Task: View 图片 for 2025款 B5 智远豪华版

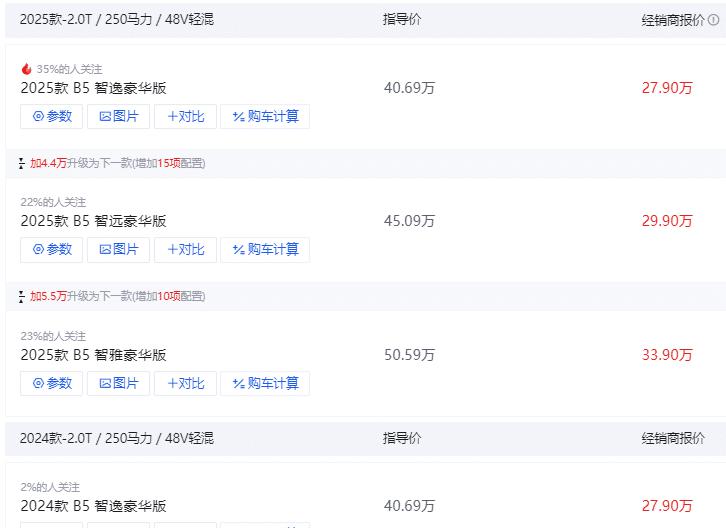Action: click(119, 250)
